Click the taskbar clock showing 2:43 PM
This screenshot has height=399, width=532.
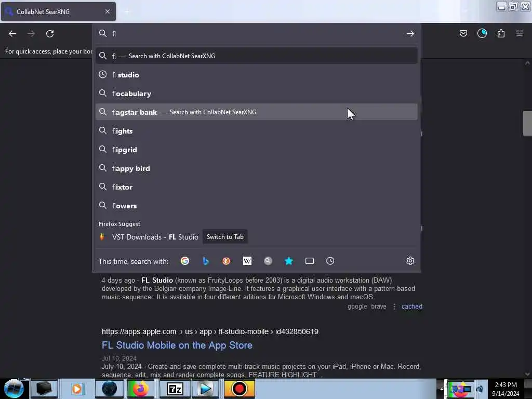point(506,389)
